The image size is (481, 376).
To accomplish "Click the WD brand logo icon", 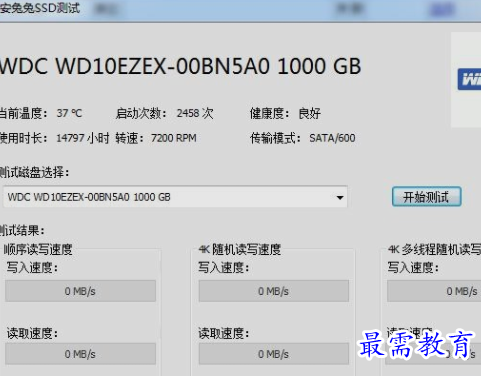I will coord(469,79).
